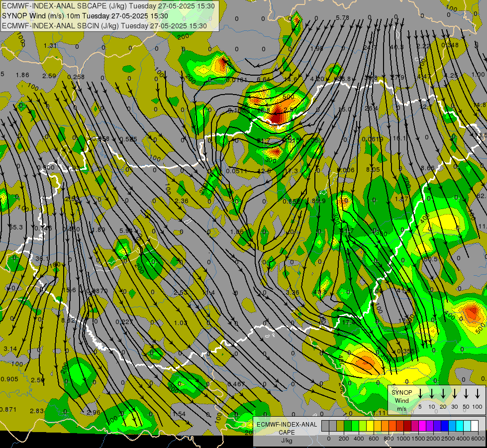
Task: Click the 'SYNOP Wind (m/s) 10m' title line
Action: (x=85, y=16)
